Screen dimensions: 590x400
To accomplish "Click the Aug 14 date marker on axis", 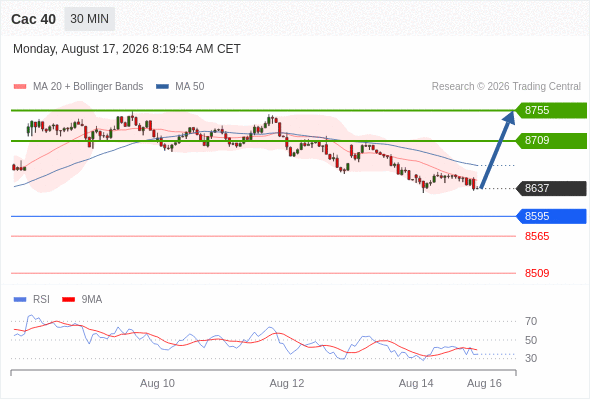I will click(x=416, y=383).
